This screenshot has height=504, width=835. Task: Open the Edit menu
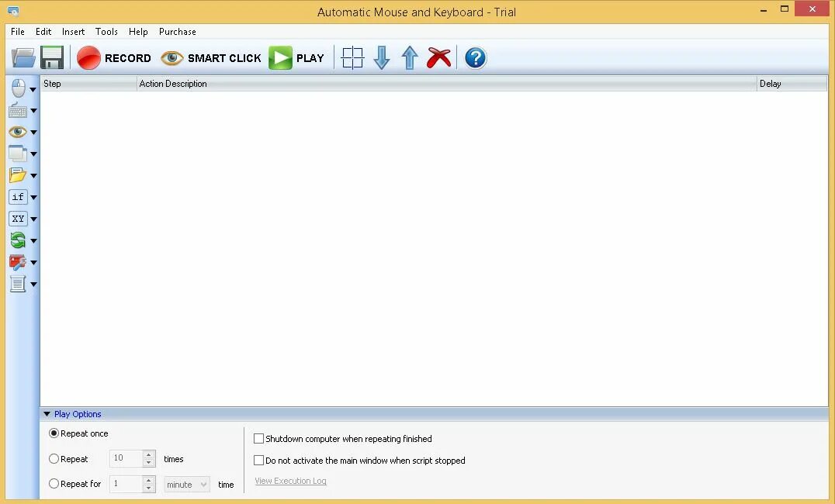coord(43,31)
